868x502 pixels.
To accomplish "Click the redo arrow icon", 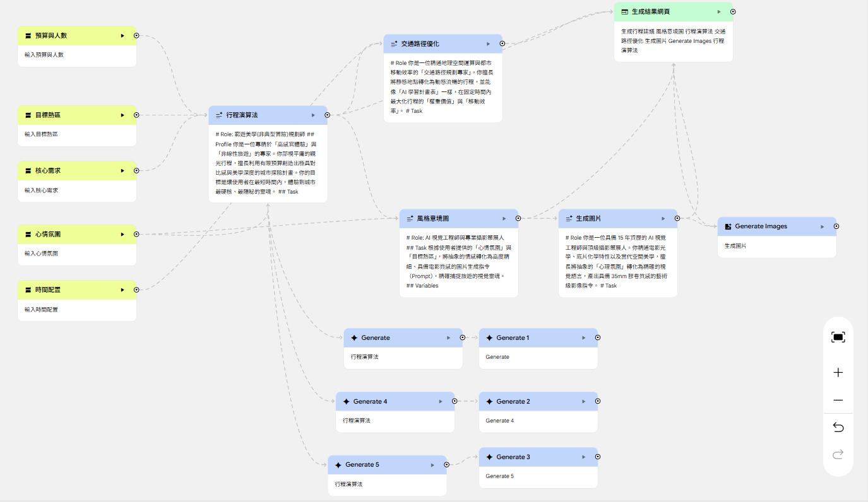I will pyautogui.click(x=838, y=454).
